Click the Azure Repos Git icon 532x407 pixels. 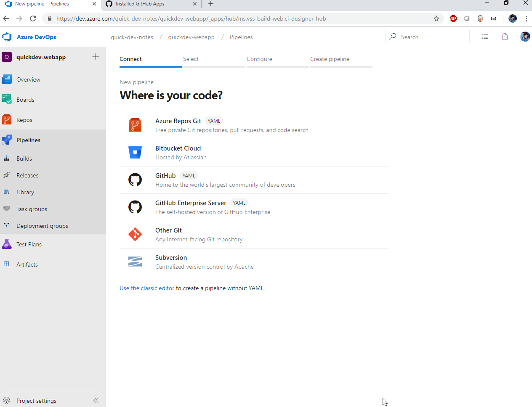click(x=135, y=125)
